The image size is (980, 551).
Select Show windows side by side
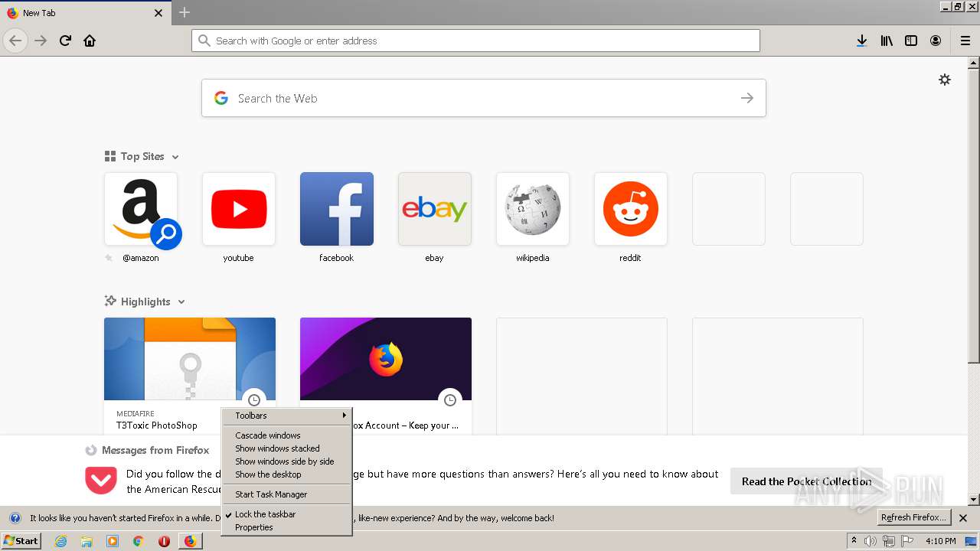pyautogui.click(x=286, y=461)
